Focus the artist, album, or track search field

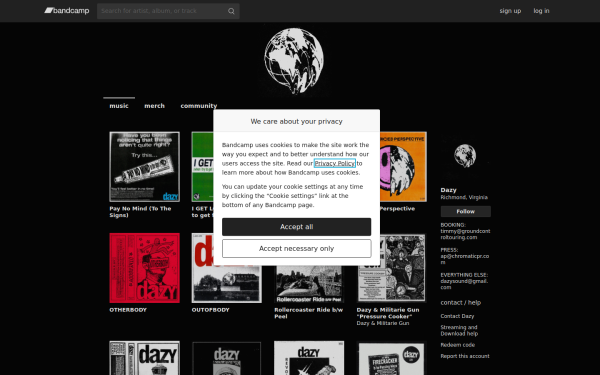click(168, 11)
